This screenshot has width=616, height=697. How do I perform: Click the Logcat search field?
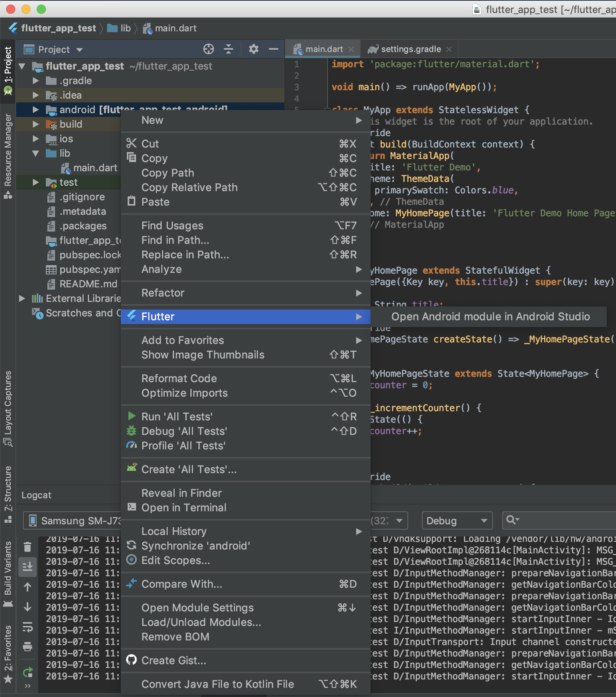(566, 521)
